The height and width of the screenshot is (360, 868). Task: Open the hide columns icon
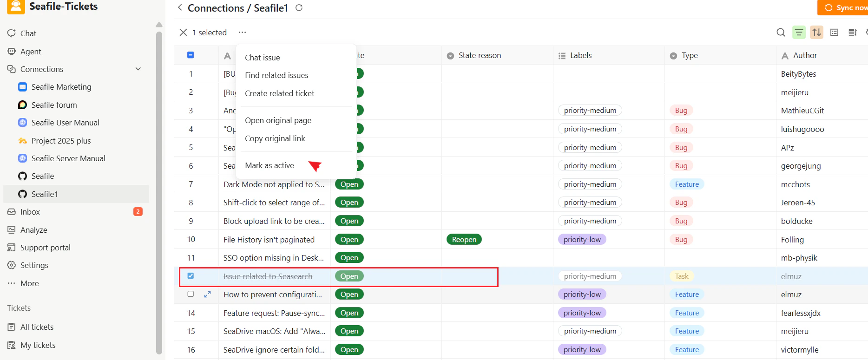pyautogui.click(x=835, y=32)
